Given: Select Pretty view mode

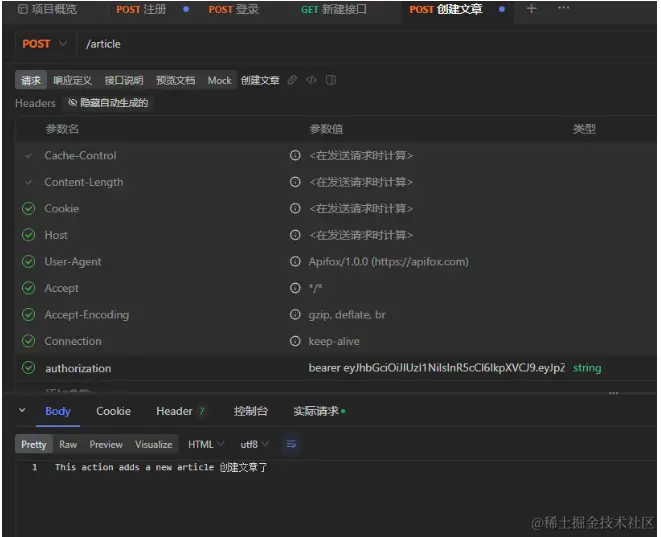Looking at the screenshot, I should click(x=34, y=444).
